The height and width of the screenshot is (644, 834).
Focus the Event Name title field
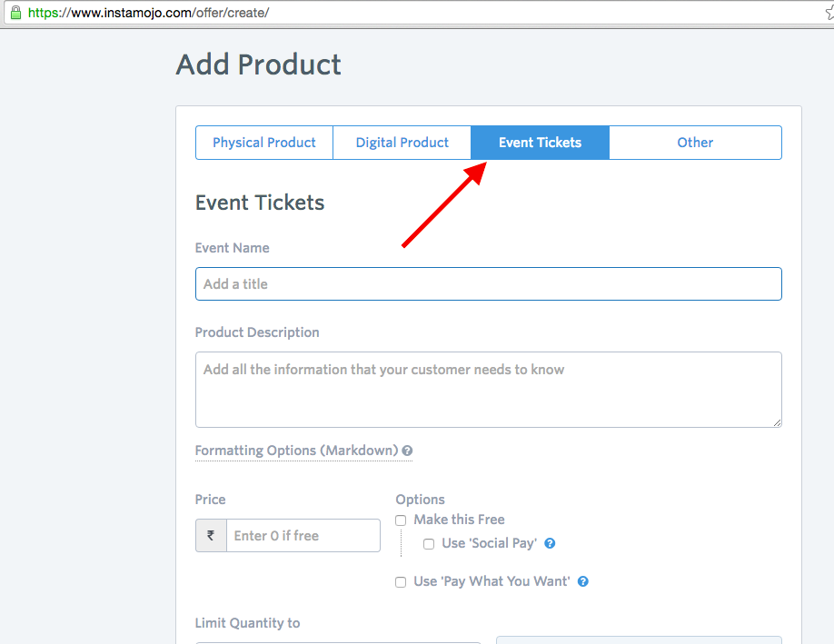[488, 284]
